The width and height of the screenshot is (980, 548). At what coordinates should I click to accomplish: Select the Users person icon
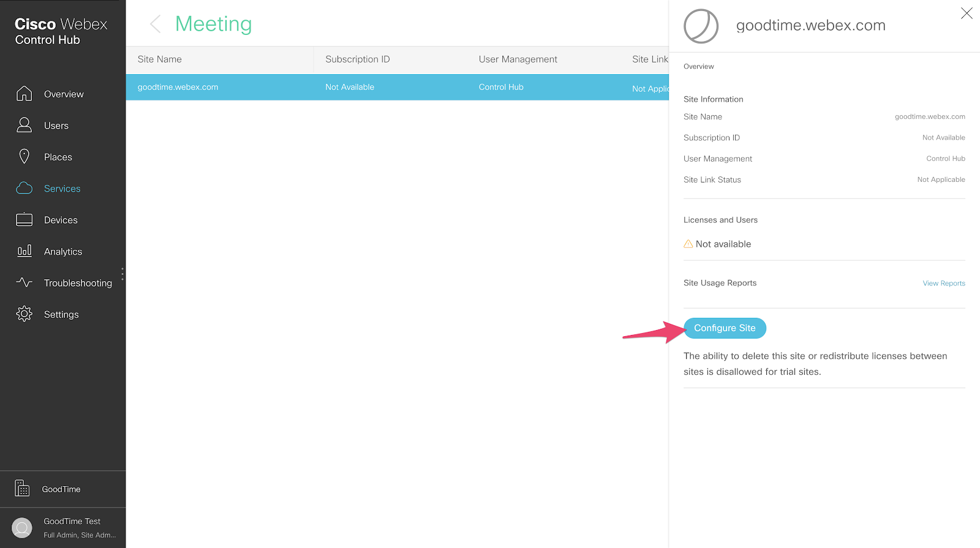24,125
